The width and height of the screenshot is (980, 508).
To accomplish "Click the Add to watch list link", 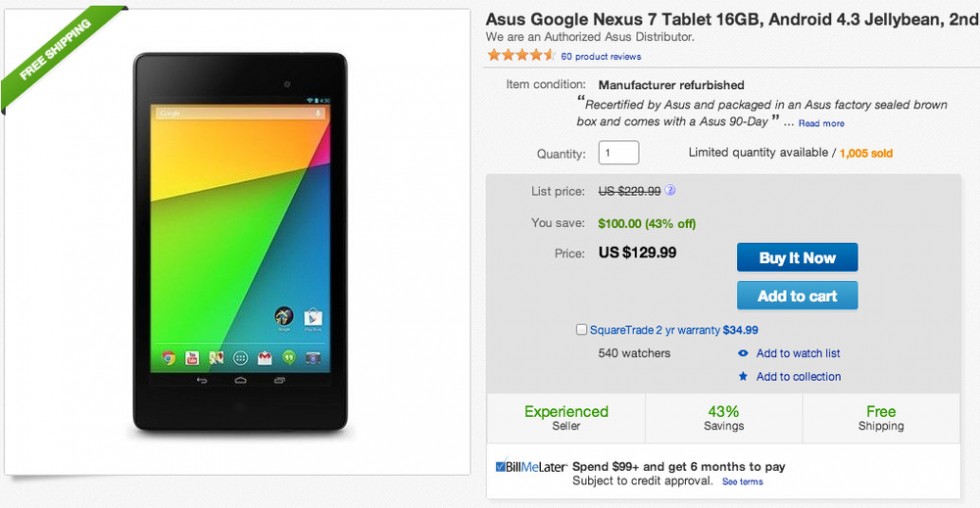I will [798, 353].
